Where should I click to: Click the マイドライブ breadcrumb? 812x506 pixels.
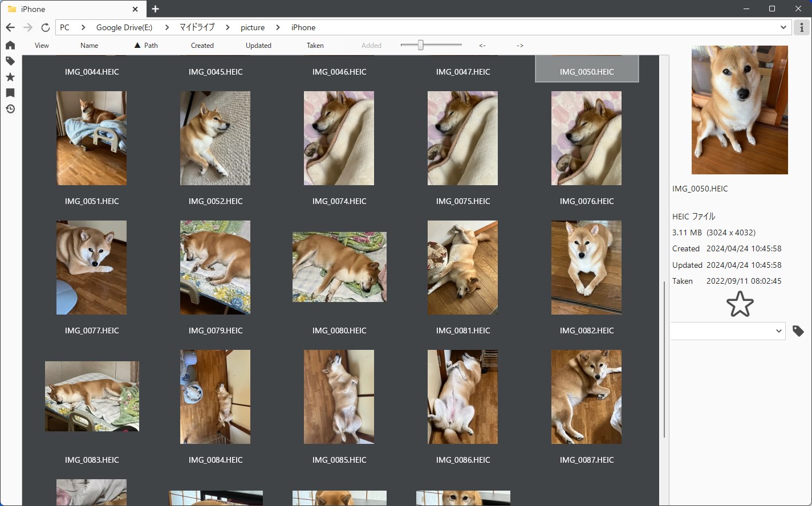tap(197, 27)
